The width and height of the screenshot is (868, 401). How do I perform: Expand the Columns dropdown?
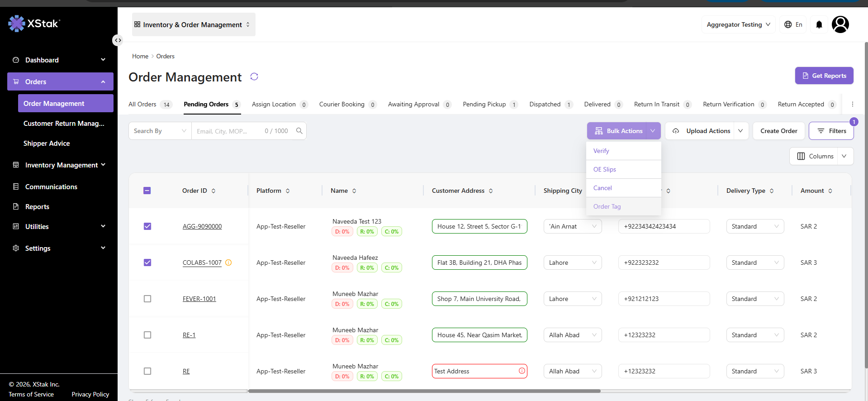(x=821, y=156)
